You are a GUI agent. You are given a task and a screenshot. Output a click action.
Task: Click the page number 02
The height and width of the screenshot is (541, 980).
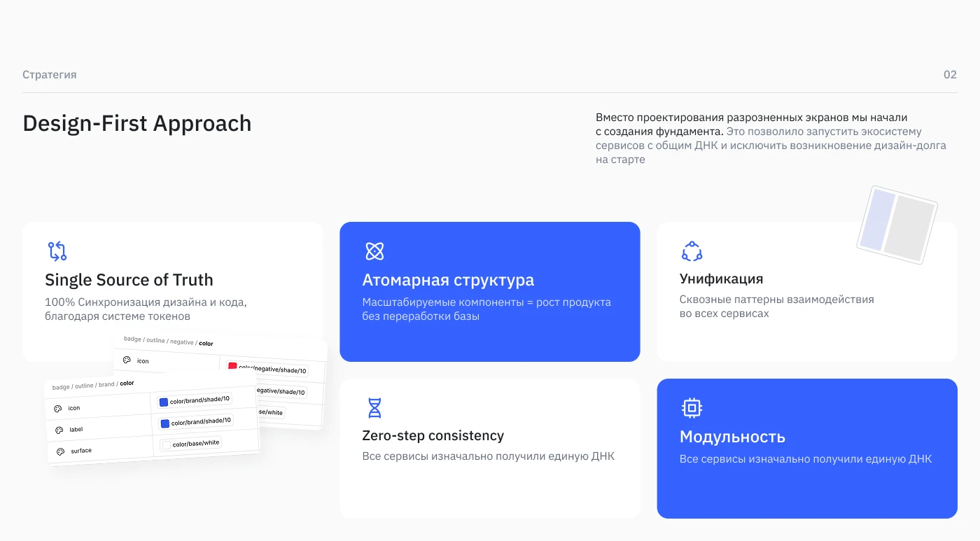pos(951,74)
